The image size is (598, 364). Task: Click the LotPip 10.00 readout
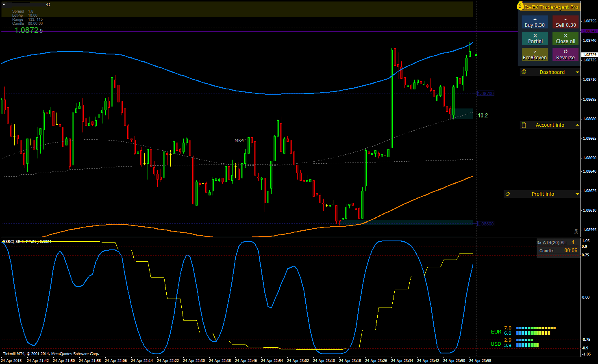point(25,15)
